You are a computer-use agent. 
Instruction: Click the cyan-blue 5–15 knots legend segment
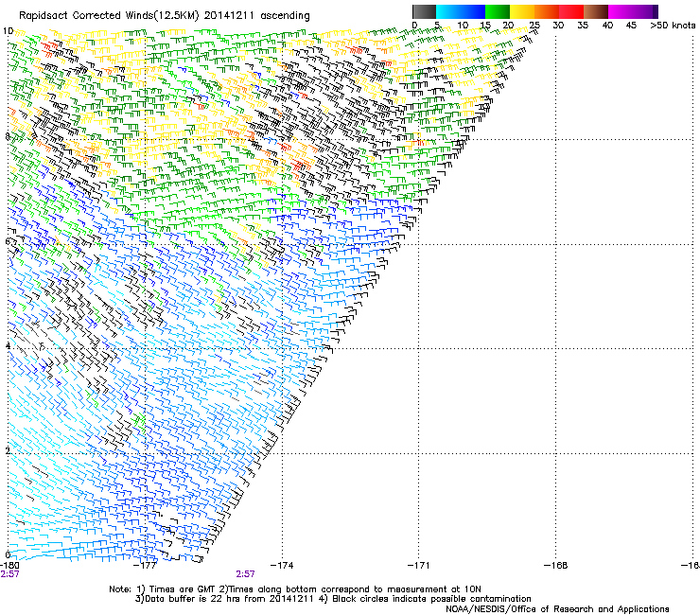(461, 11)
